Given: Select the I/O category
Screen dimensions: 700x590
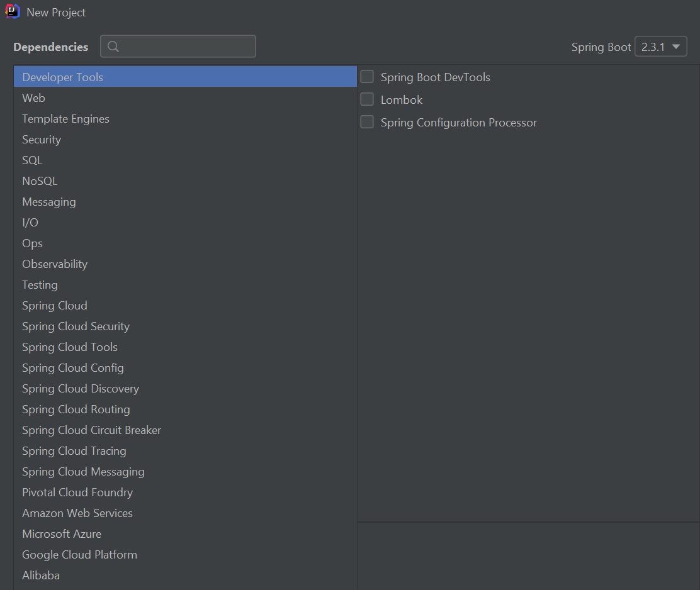Looking at the screenshot, I should tap(185, 222).
